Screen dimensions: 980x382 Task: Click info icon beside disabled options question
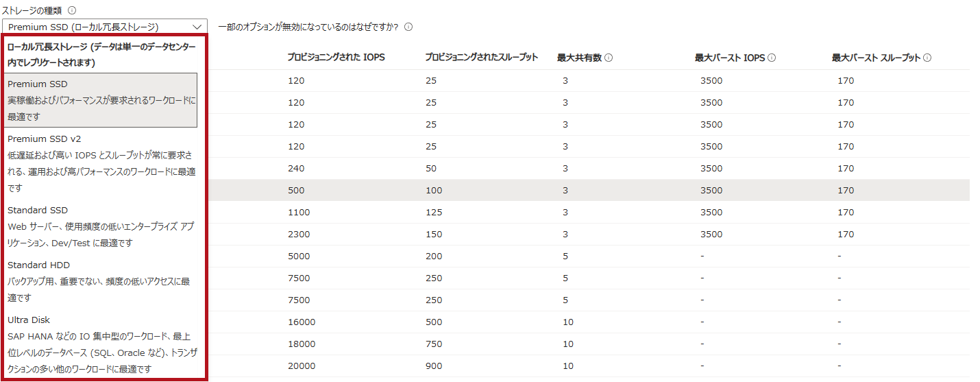408,27
